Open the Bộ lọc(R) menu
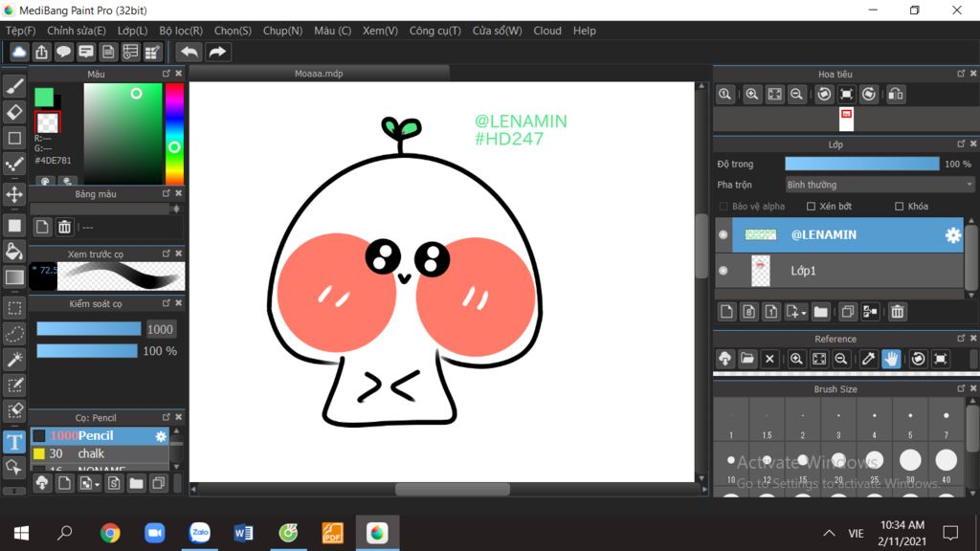The image size is (980, 551). click(181, 31)
